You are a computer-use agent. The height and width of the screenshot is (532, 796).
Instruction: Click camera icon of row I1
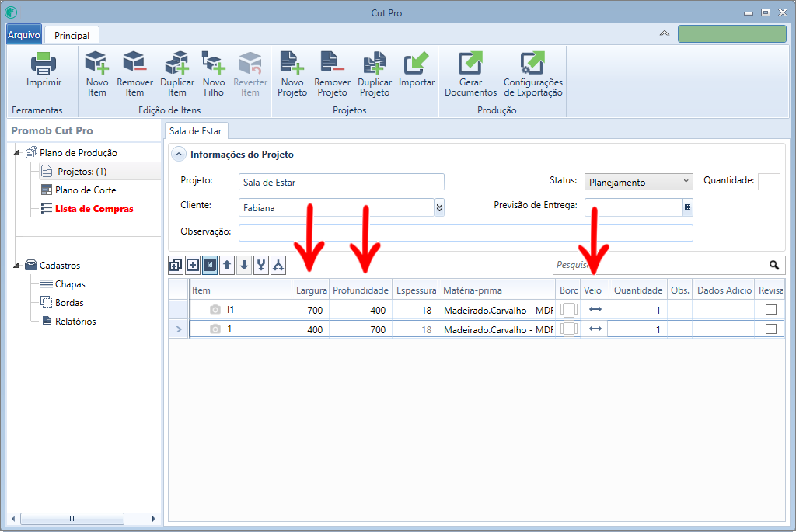[215, 309]
